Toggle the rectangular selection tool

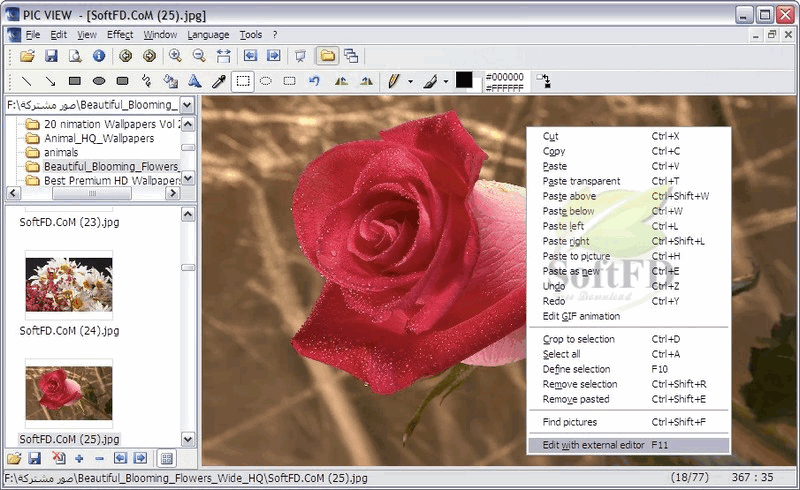point(243,81)
